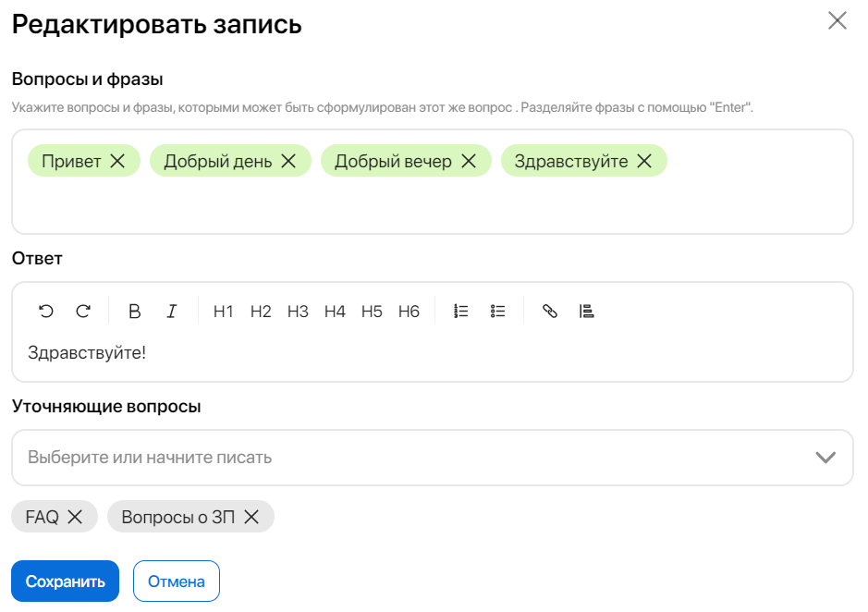Click the insert link icon
The image size is (868, 612).
point(550,312)
